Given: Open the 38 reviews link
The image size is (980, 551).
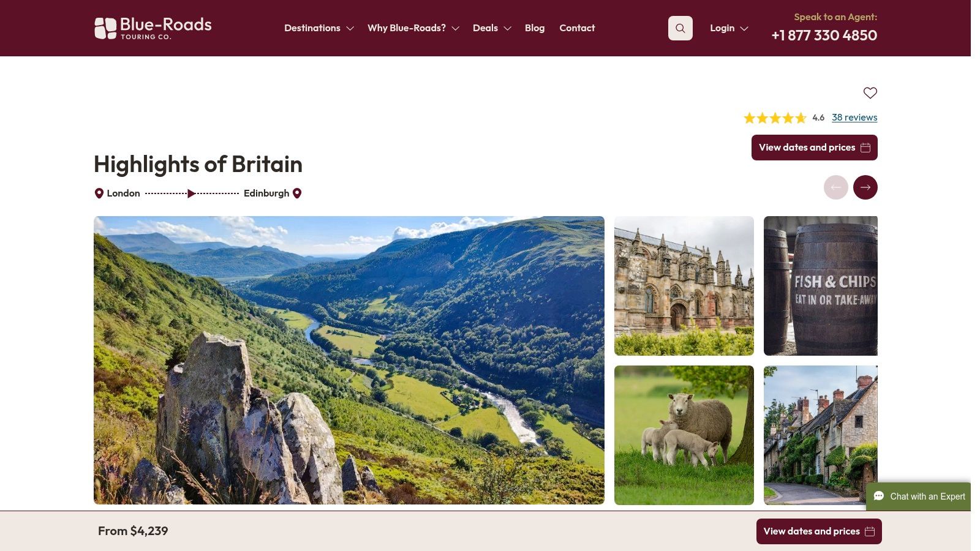Looking at the screenshot, I should [x=854, y=118].
